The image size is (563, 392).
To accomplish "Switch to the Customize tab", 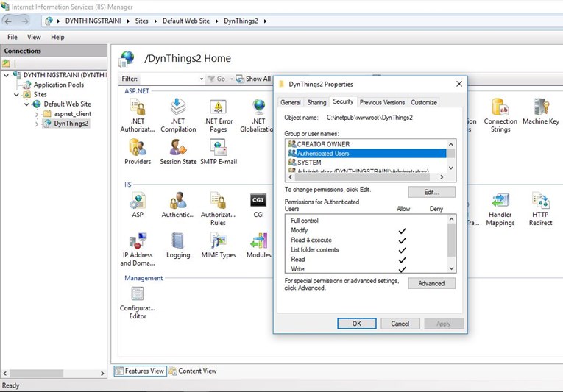I will click(424, 103).
